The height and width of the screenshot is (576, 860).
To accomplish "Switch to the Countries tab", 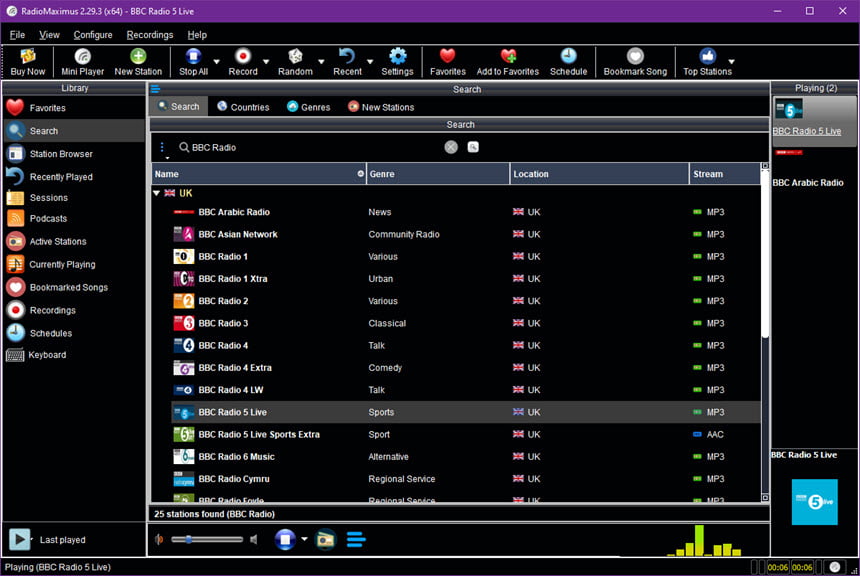I will coord(243,107).
